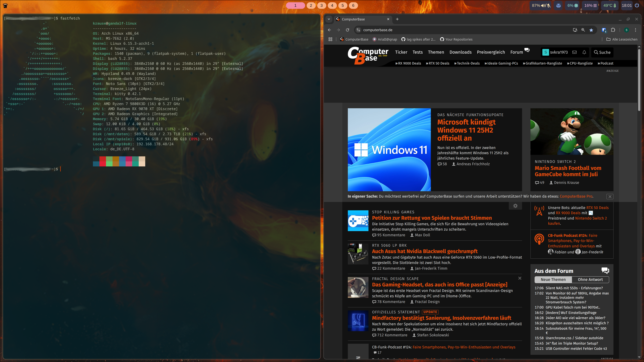Select the Neue Themen forum toggle
The width and height of the screenshot is (644, 362).
553,280
